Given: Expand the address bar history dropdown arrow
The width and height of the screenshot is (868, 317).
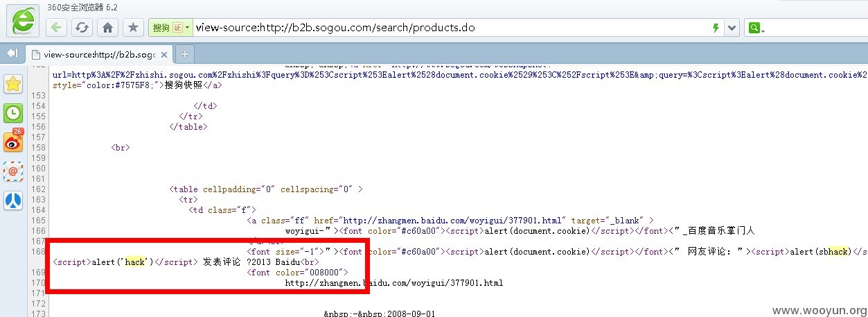Looking at the screenshot, I should pos(732,28).
